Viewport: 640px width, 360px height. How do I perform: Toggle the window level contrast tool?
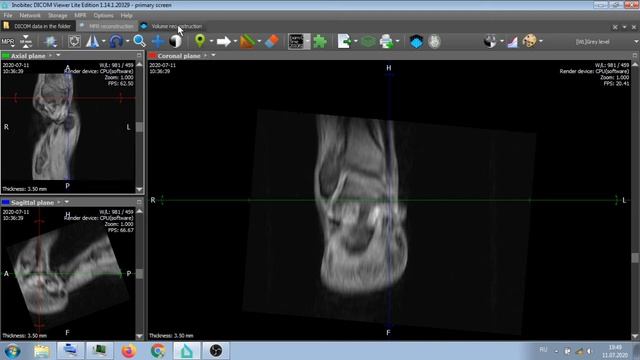[176, 41]
